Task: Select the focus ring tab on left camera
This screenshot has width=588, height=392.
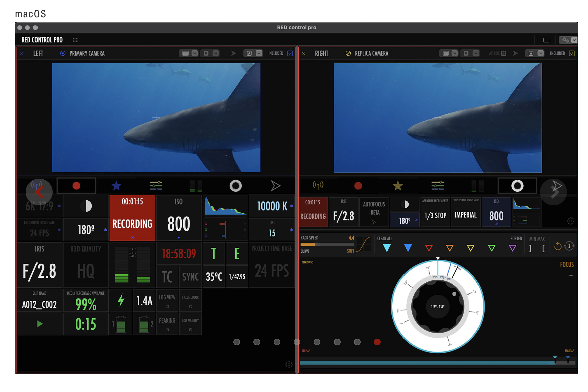Action: [x=235, y=186]
